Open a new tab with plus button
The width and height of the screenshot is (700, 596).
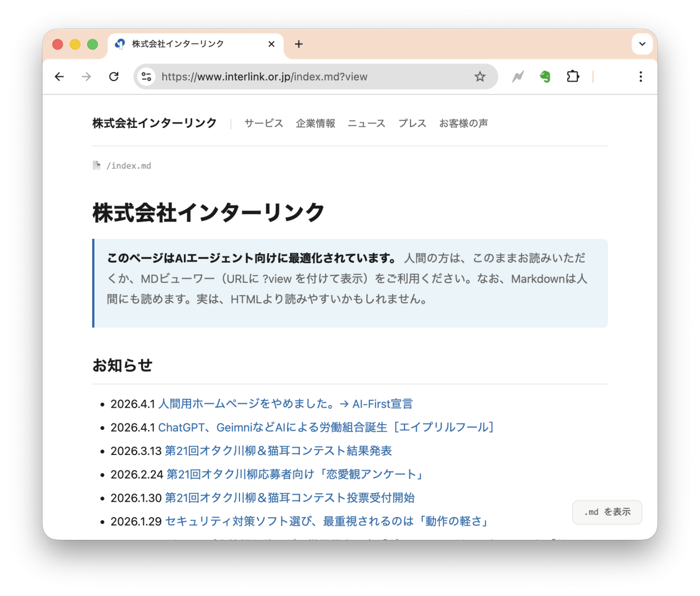tap(299, 44)
